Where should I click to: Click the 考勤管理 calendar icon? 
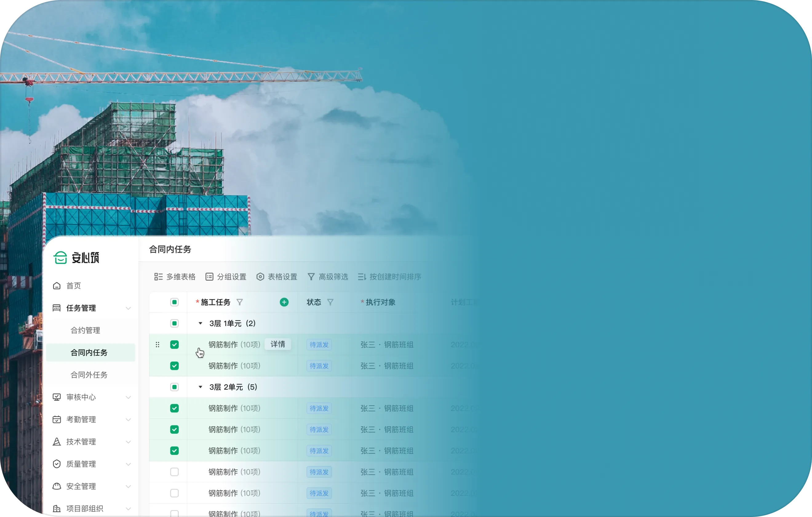[57, 419]
